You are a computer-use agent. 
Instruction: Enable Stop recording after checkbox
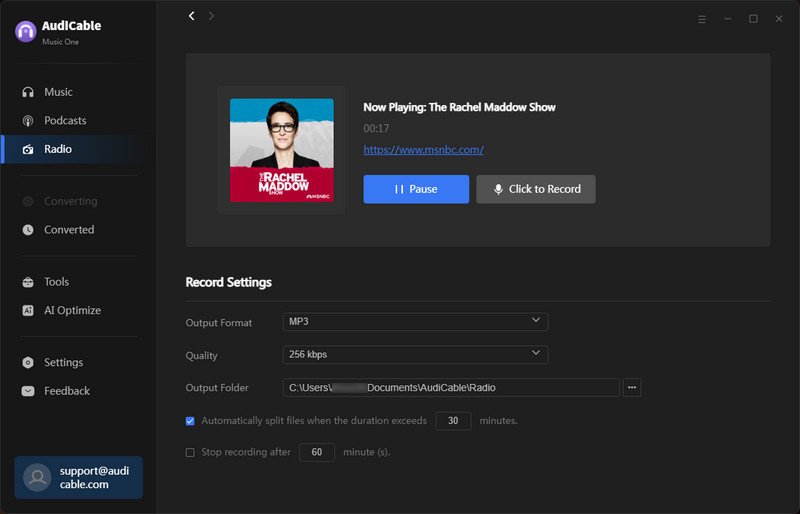click(190, 452)
